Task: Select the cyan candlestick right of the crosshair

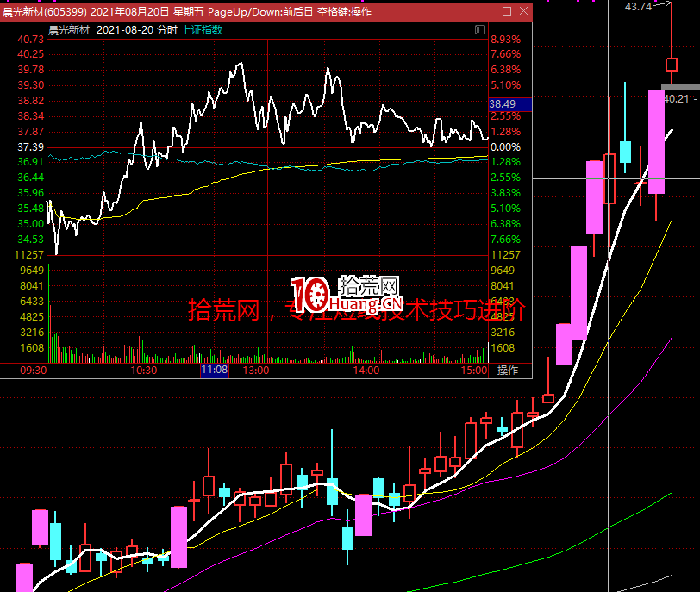Action: [625, 152]
